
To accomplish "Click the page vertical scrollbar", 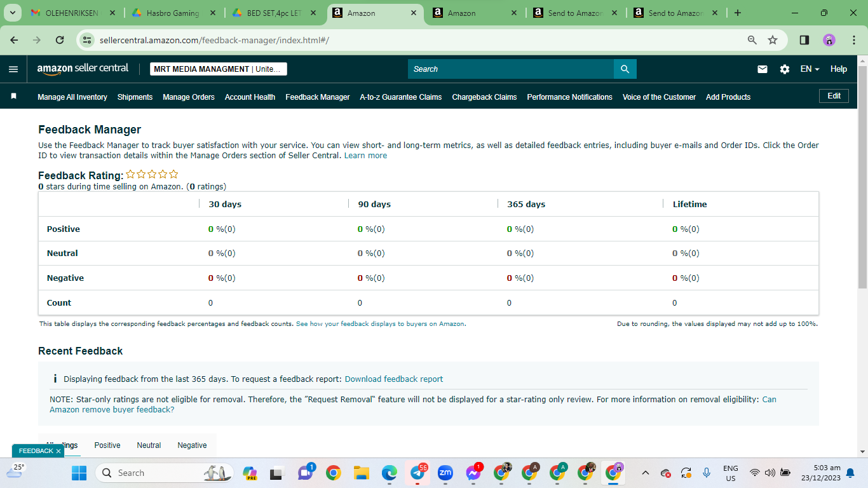I will coord(862,178).
